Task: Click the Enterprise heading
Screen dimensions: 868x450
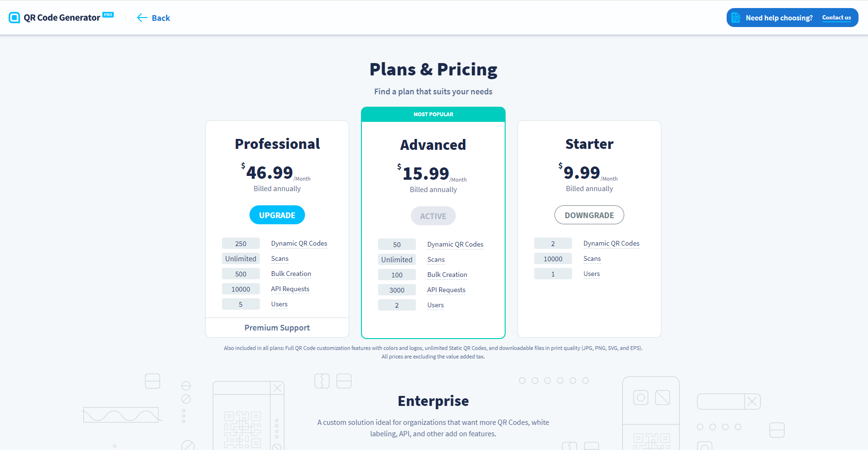Action: point(433,401)
